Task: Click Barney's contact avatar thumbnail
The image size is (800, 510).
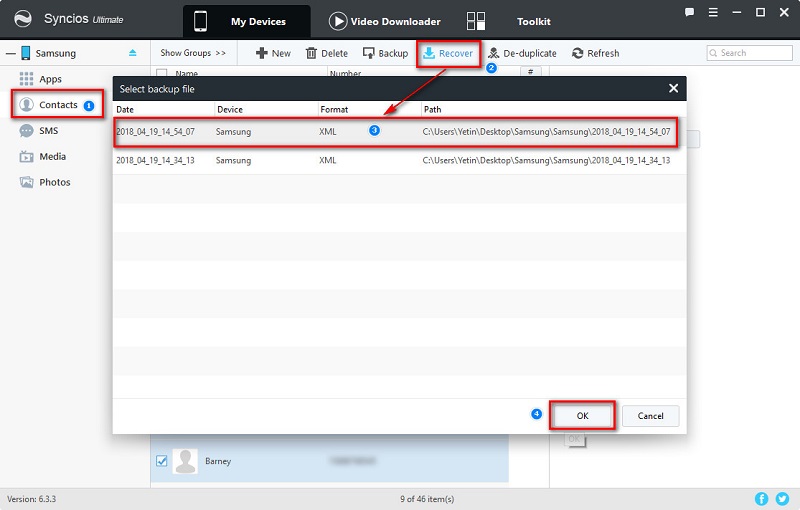Action: 185,461
